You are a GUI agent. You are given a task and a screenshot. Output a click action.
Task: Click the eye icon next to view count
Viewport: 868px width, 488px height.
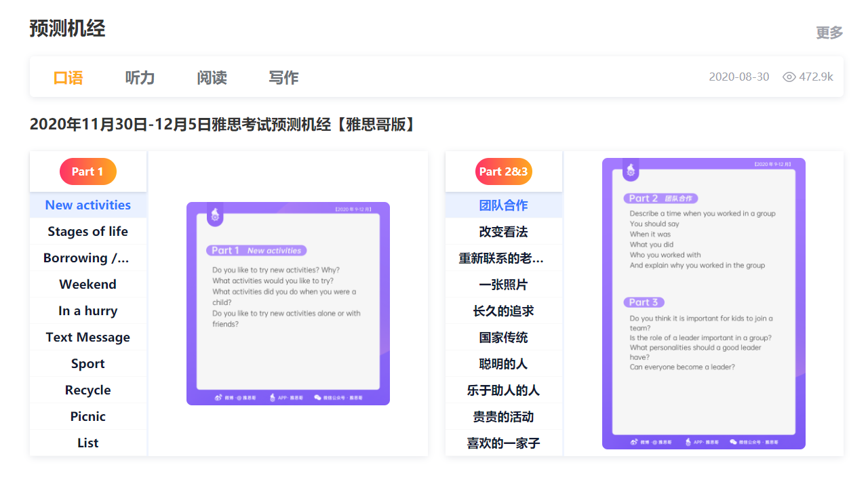point(788,77)
